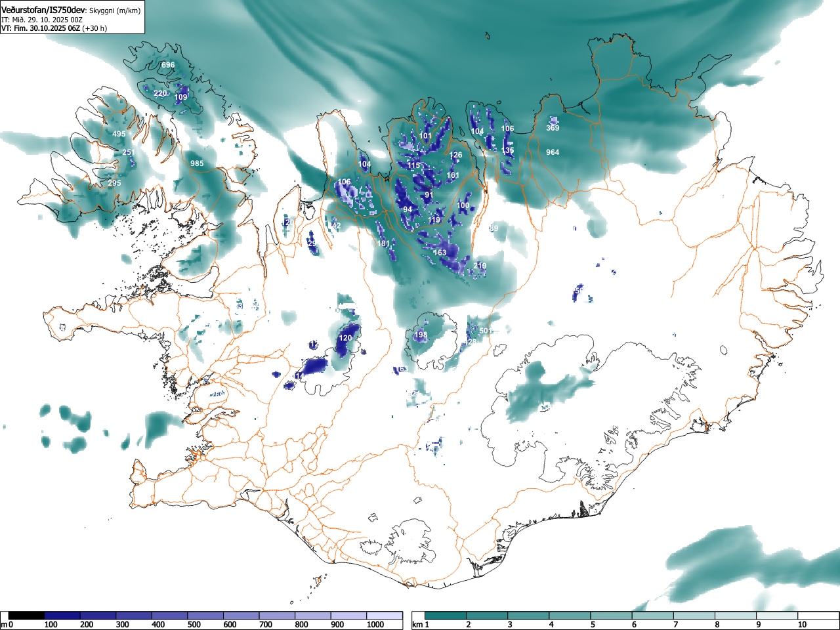This screenshot has width=840, height=630.
Task: Select the visibility value '220'
Action: (x=160, y=93)
